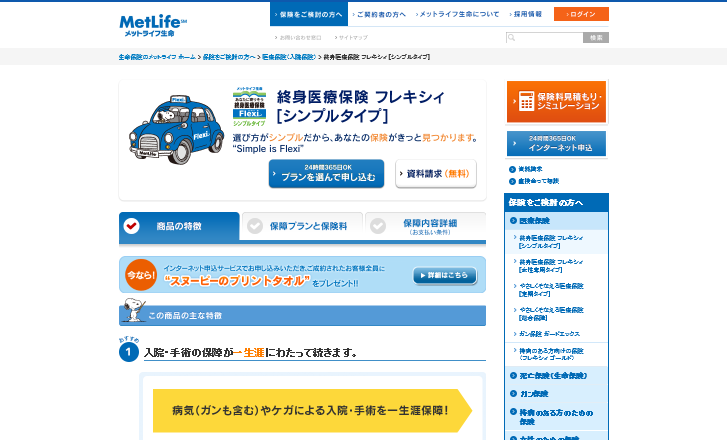This screenshot has width=727, height=440.
Task: Open 直接会って相談 sidebar link
Action: click(539, 181)
